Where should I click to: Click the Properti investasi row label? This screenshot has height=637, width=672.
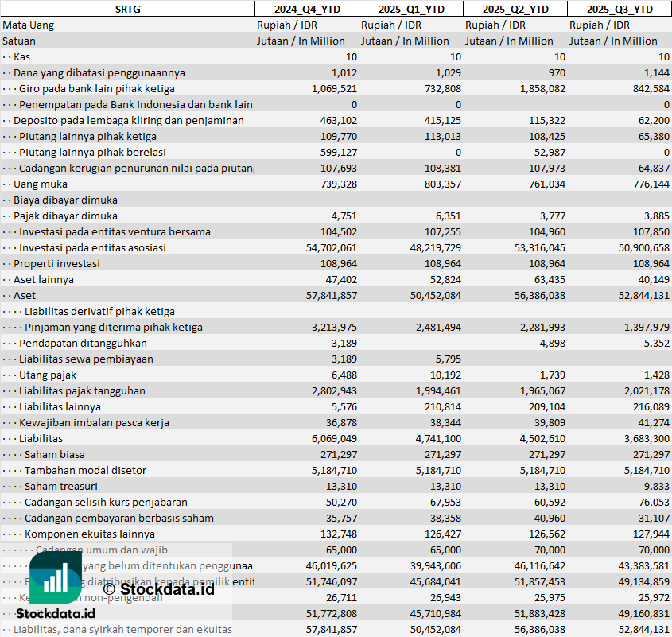[x=56, y=263]
